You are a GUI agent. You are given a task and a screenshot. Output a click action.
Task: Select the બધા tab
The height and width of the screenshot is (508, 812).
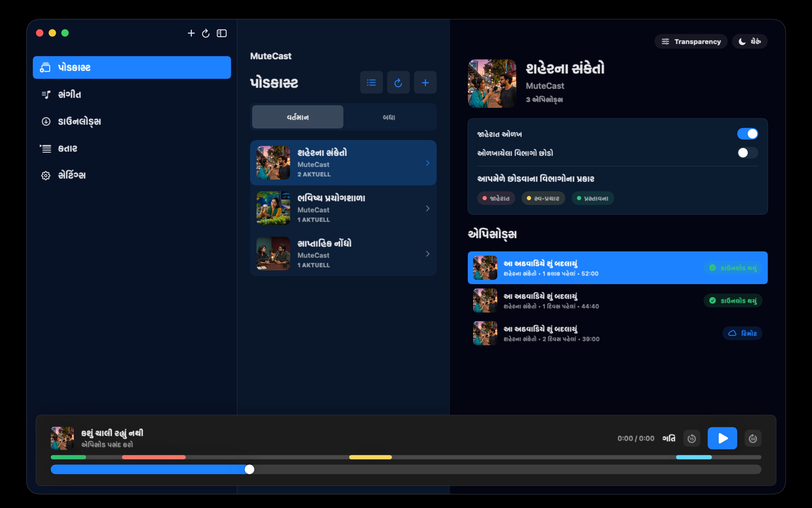389,117
